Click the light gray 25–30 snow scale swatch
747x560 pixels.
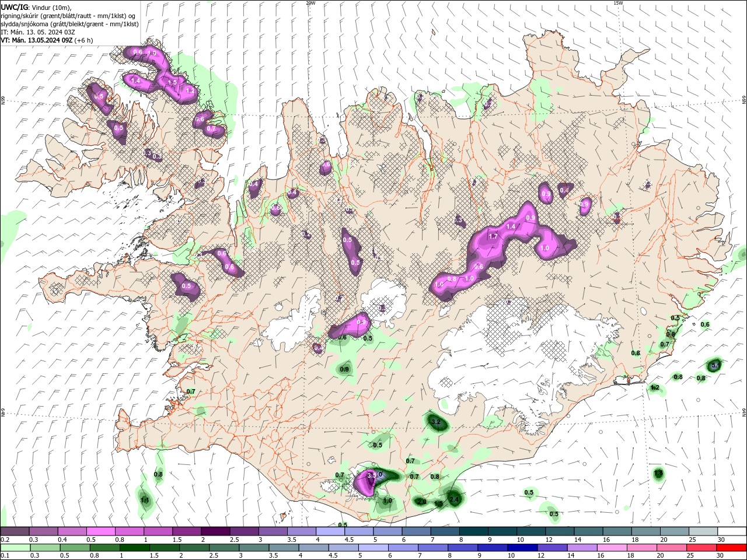(x=703, y=531)
